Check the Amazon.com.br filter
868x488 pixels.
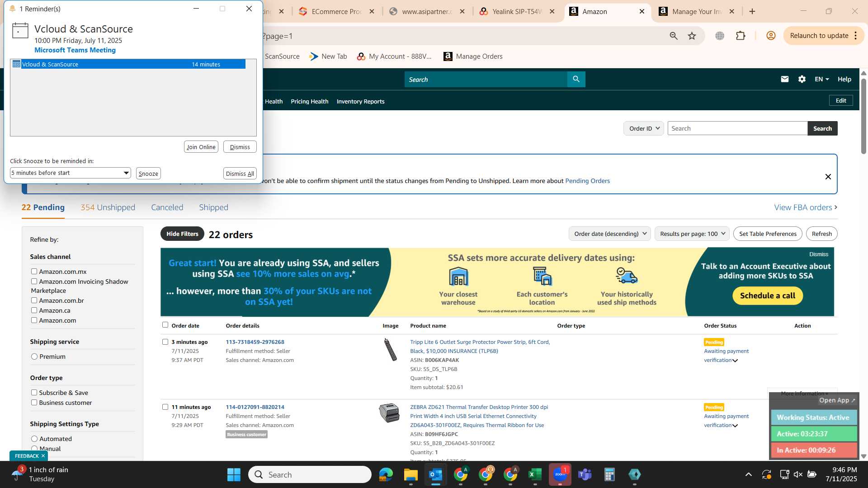[34, 300]
